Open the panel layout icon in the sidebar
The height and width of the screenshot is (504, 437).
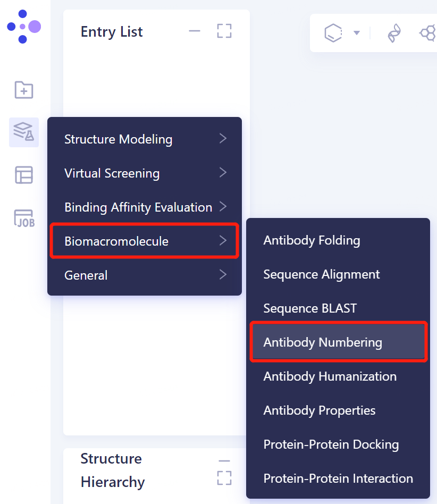tap(23, 175)
